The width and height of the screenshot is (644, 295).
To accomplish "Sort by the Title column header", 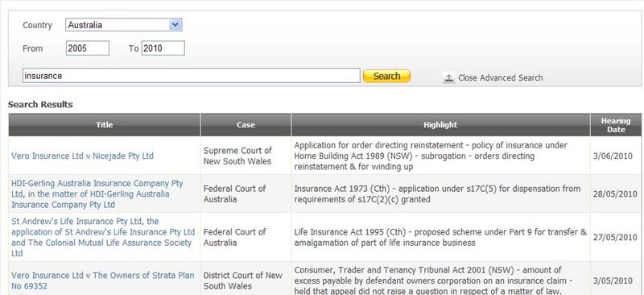I will [x=105, y=125].
